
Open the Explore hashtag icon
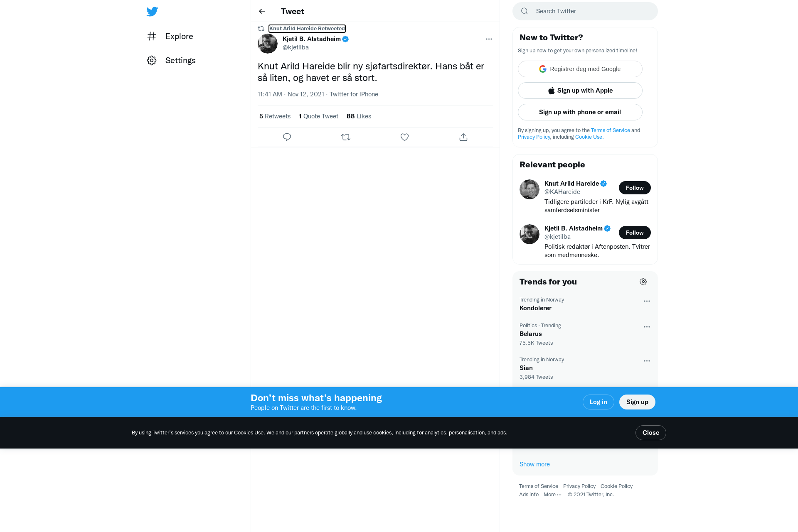pyautogui.click(x=152, y=36)
